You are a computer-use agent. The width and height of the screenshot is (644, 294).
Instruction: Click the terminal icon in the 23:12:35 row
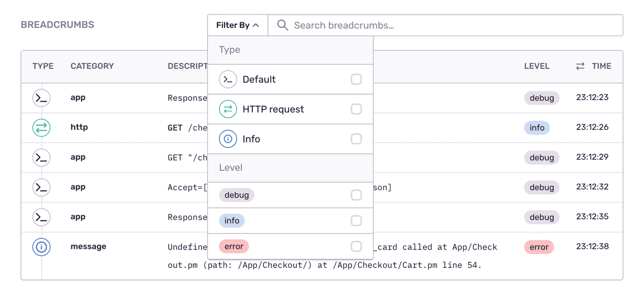[41, 217]
